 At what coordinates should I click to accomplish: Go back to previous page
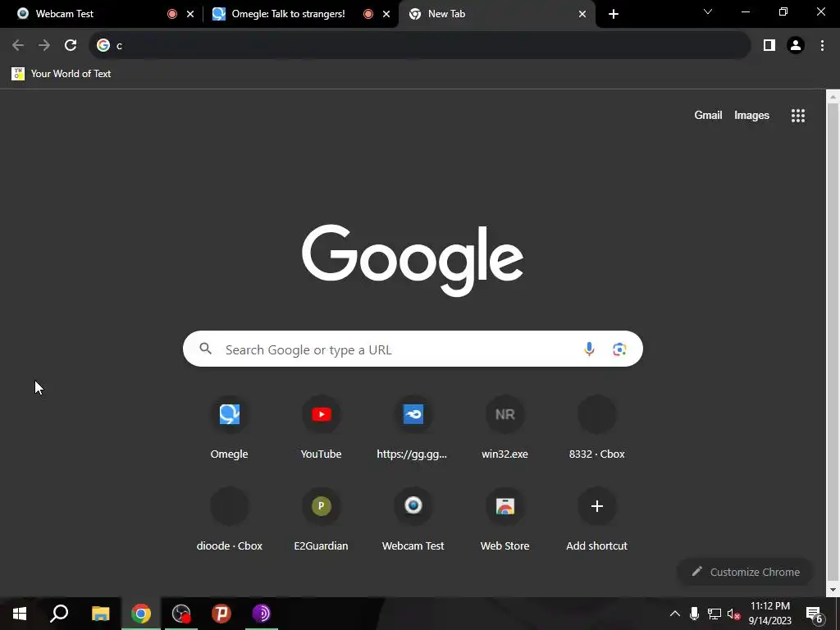tap(18, 45)
